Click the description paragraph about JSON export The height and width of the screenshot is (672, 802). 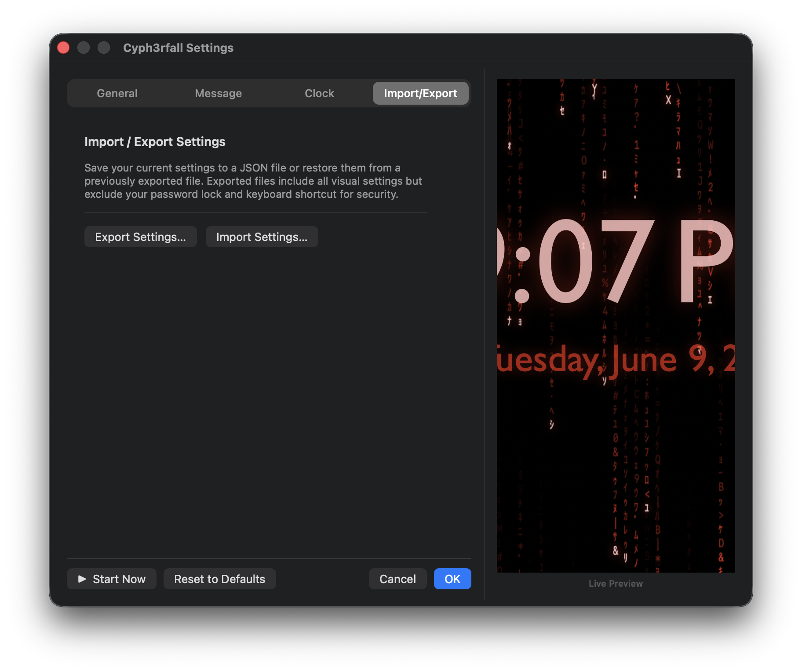[253, 181]
